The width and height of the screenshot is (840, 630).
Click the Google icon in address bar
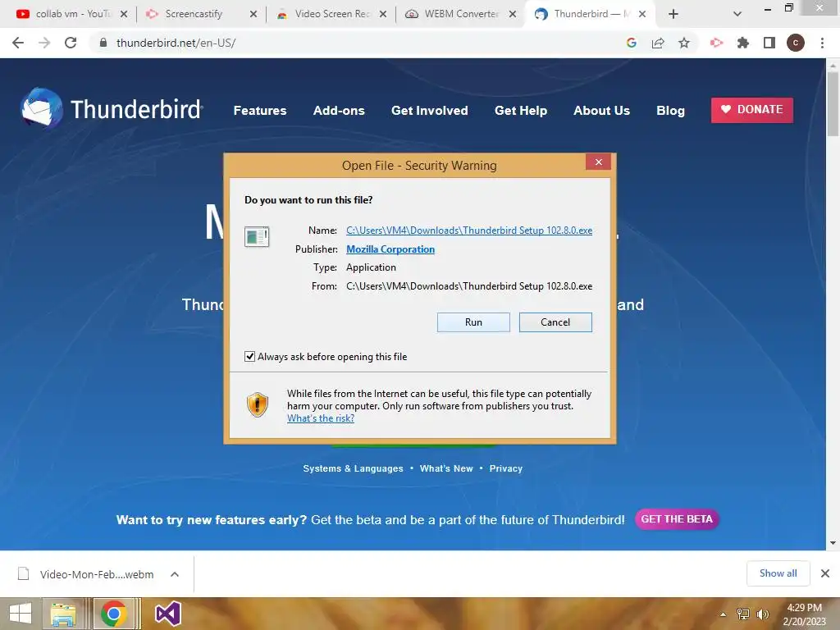(632, 43)
